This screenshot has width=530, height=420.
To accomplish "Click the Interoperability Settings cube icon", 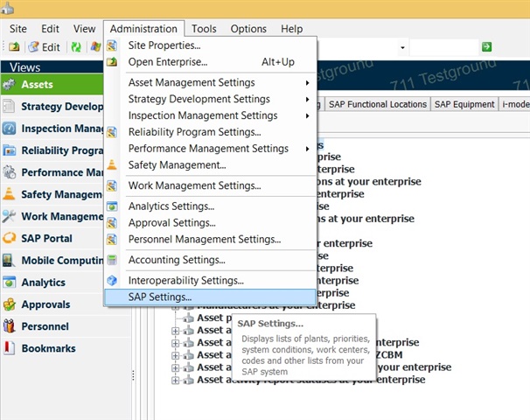I will point(112,280).
